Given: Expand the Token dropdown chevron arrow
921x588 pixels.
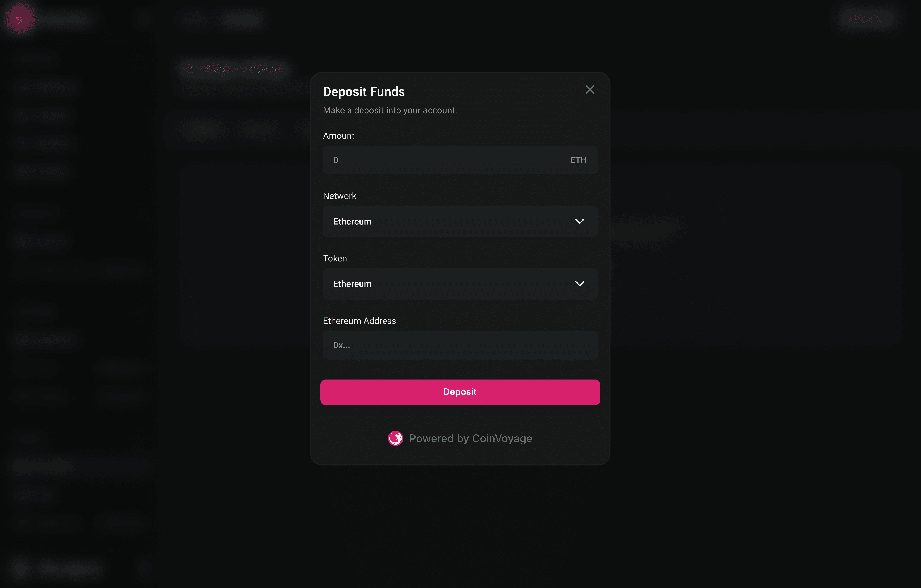Looking at the screenshot, I should tap(579, 284).
